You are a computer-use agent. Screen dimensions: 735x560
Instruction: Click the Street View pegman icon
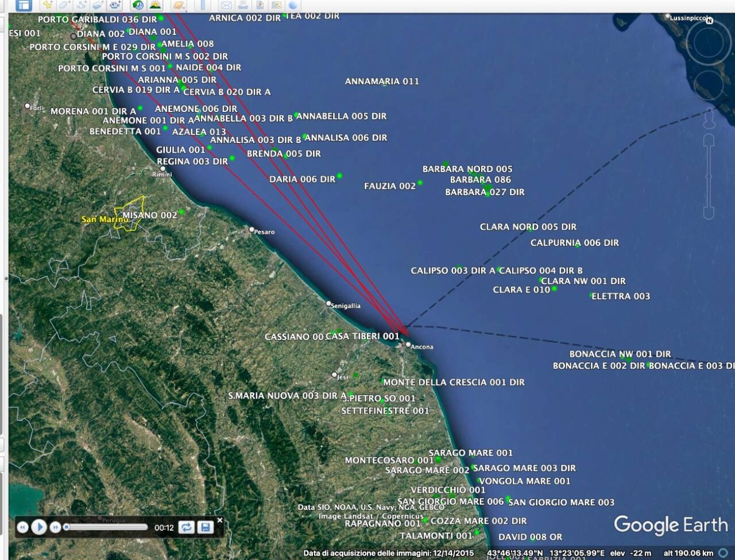click(x=709, y=117)
